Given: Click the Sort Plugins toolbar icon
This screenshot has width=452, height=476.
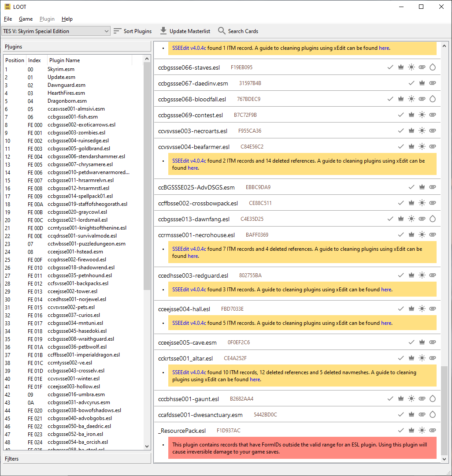Looking at the screenshot, I should [x=117, y=31].
